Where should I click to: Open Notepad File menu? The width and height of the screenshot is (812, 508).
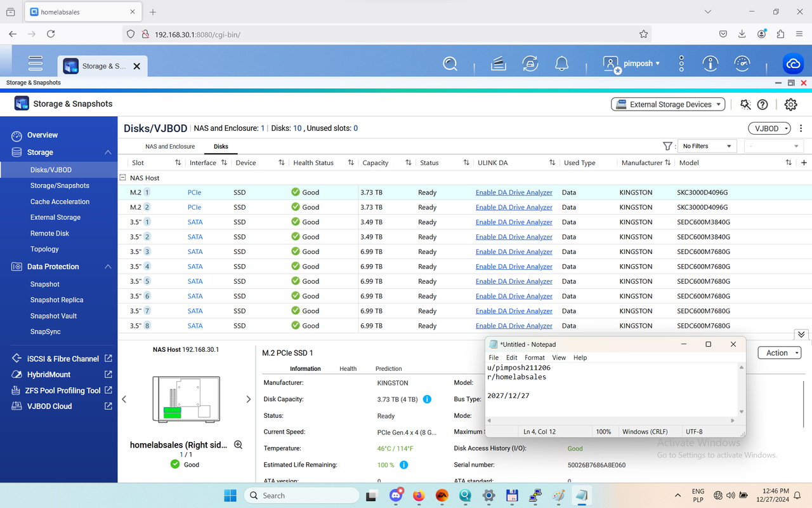[x=494, y=358]
